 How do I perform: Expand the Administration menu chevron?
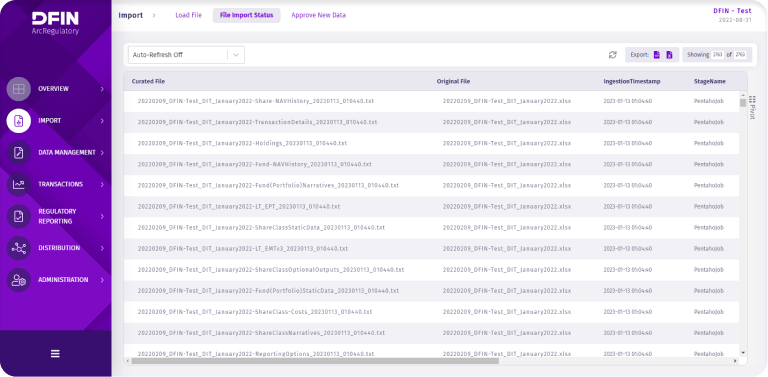[x=102, y=280]
